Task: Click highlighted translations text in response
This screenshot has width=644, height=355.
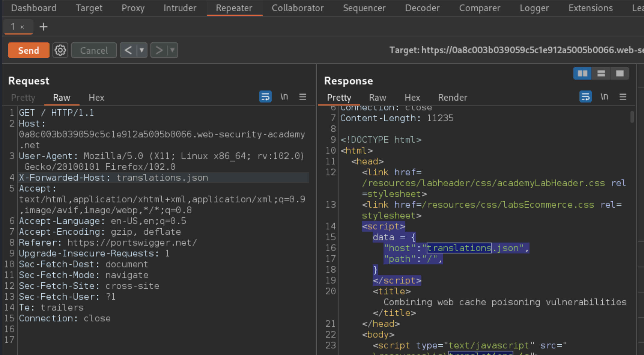Action: tap(459, 248)
